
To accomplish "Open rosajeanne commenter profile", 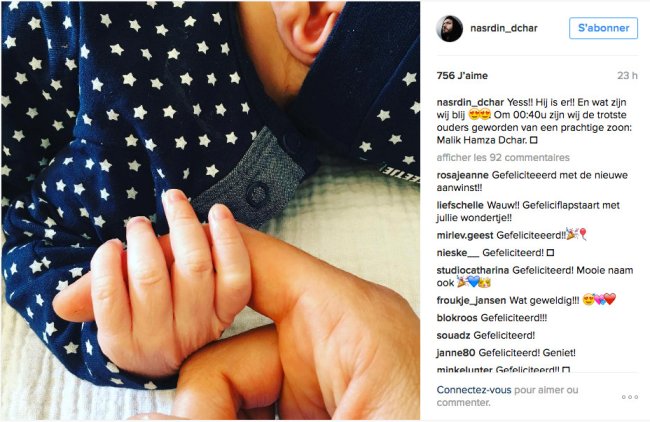I will pyautogui.click(x=463, y=175).
